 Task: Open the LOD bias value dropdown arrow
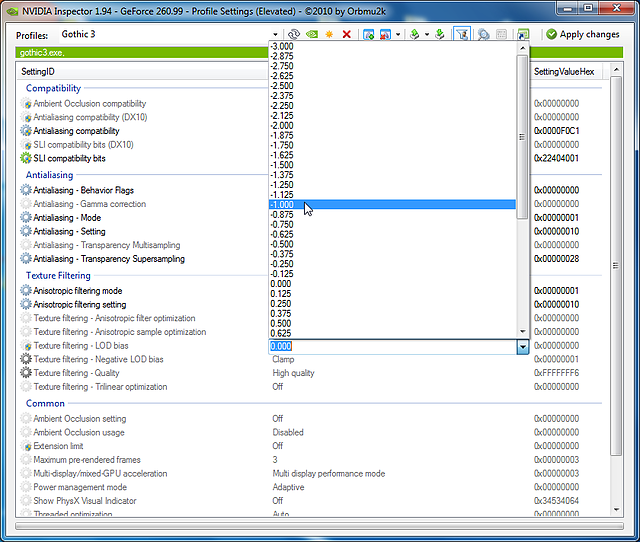(521, 346)
